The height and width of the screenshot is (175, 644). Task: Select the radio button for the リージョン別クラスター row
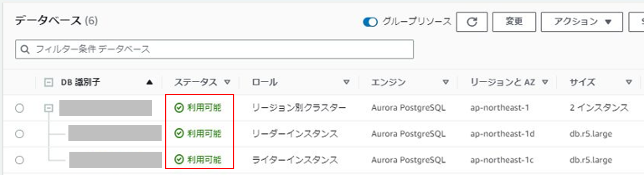pos(20,108)
